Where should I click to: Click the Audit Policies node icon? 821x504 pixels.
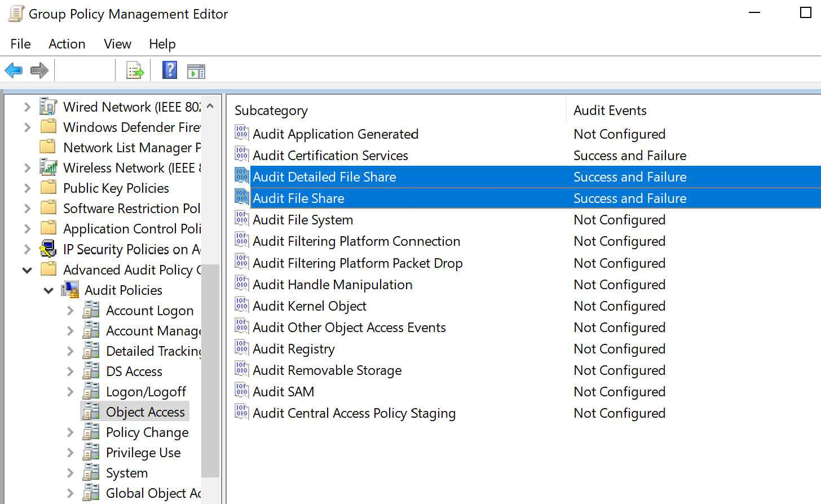69,289
